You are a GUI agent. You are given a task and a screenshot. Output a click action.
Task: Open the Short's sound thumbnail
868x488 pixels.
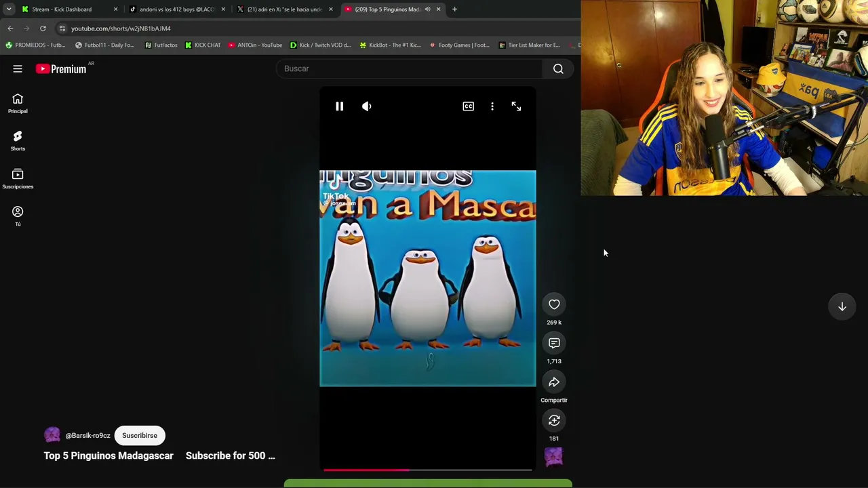point(554,457)
